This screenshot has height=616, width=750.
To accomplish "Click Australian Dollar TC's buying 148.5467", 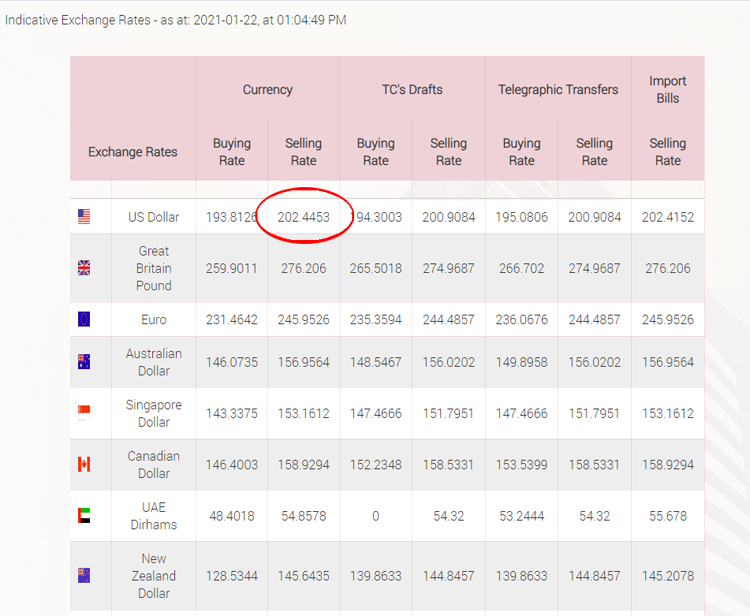I will pos(375,362).
